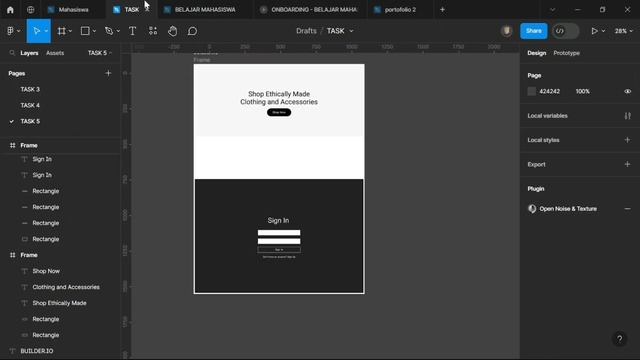
Task: Select the Rectangle shape tool
Action: [85, 31]
